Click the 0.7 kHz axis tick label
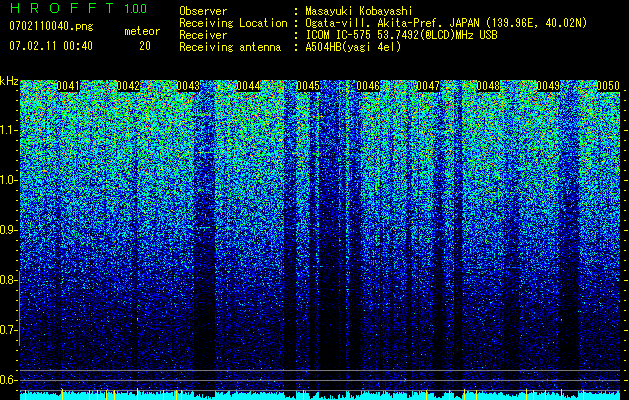Screen dimensions: 629x400 point(8,330)
